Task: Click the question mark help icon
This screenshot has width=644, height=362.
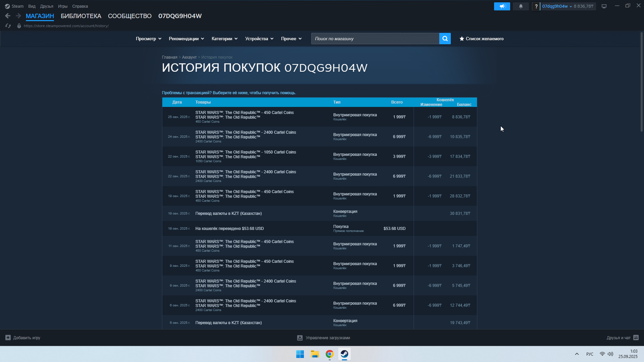Action: [536, 6]
